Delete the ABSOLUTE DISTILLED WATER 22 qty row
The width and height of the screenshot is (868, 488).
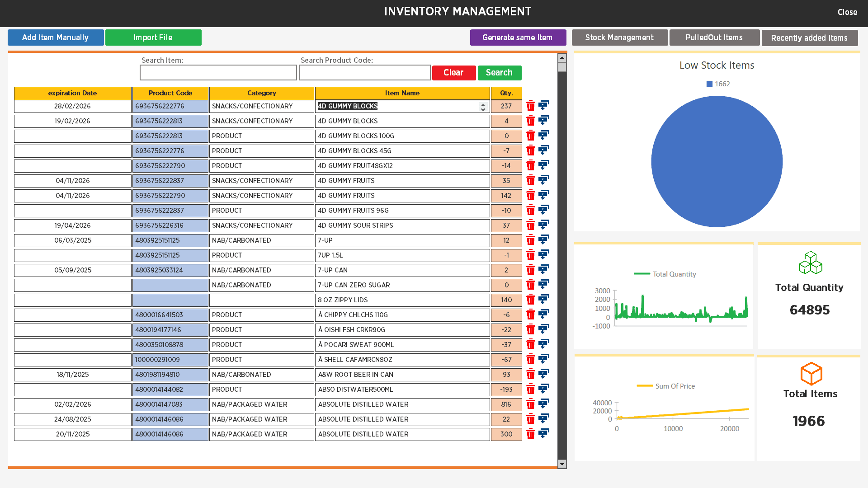coord(531,419)
